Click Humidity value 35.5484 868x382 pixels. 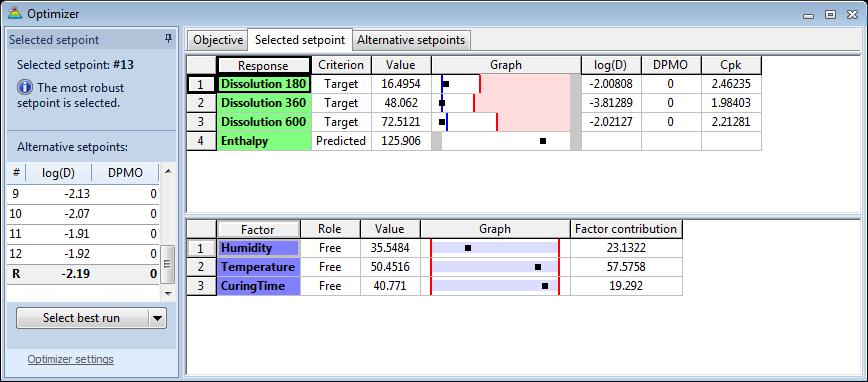click(390, 248)
